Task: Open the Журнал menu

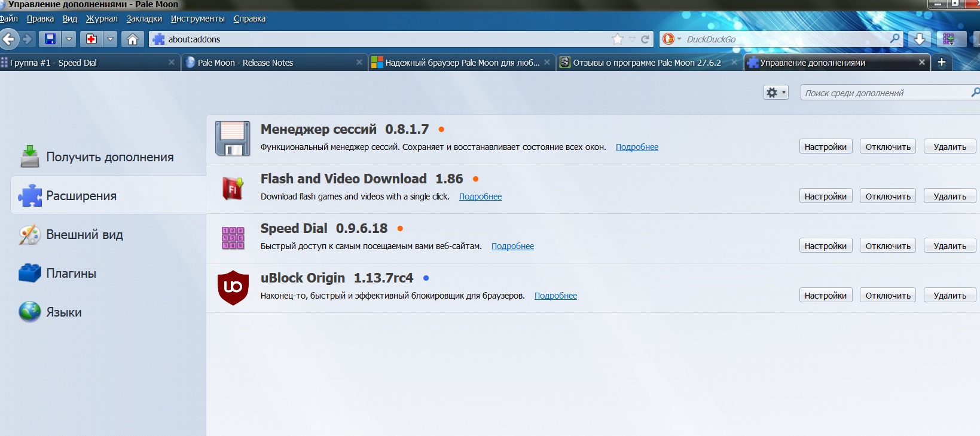Action: 102,19
